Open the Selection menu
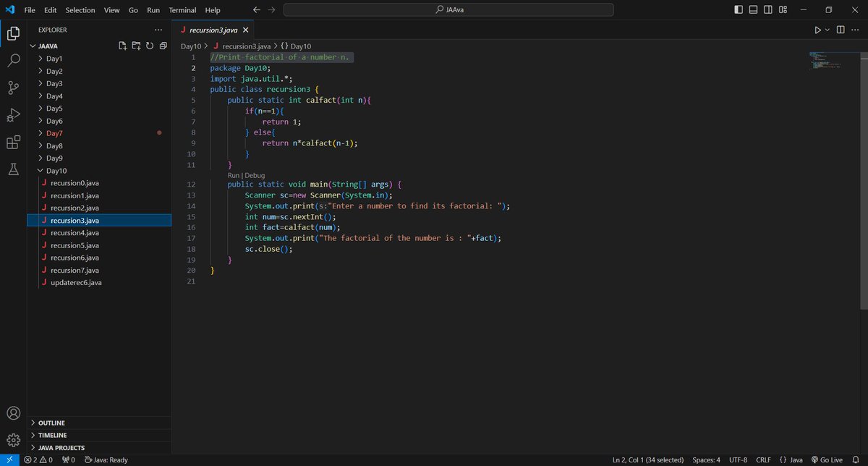This screenshot has height=466, width=868. [x=80, y=10]
